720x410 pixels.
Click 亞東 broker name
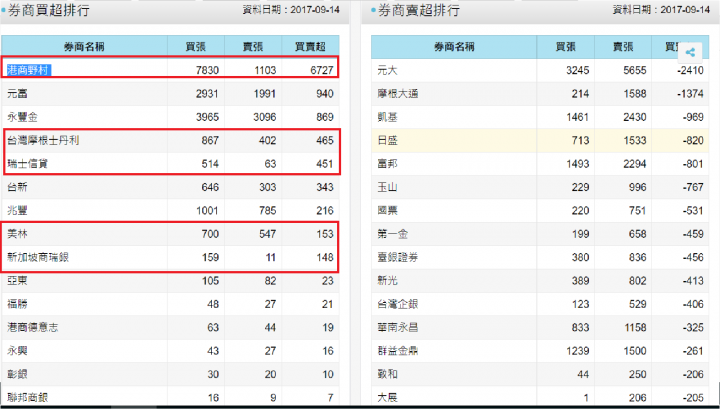click(x=17, y=281)
